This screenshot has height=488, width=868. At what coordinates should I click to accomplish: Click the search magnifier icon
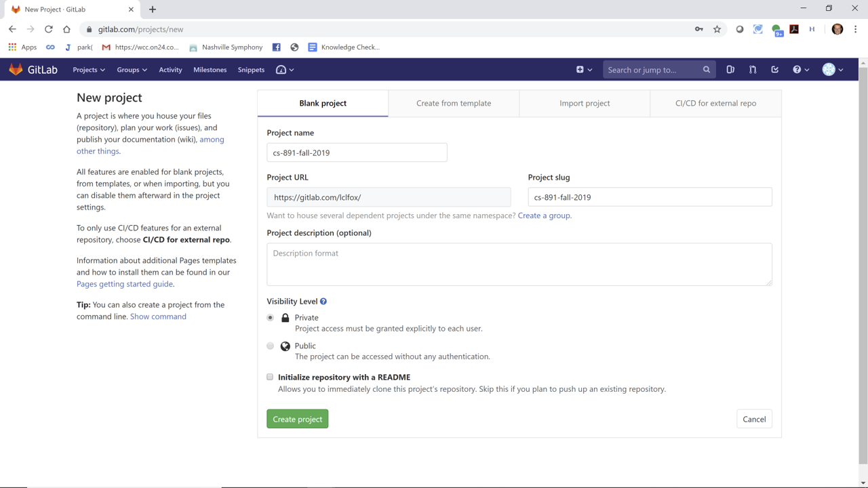[707, 70]
